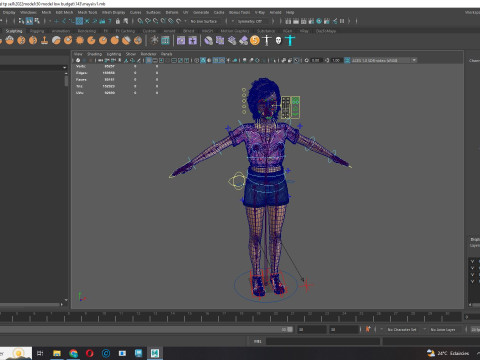This screenshot has width=480, height=360.
Task: Open the viewport Shading menu
Action: coord(94,54)
